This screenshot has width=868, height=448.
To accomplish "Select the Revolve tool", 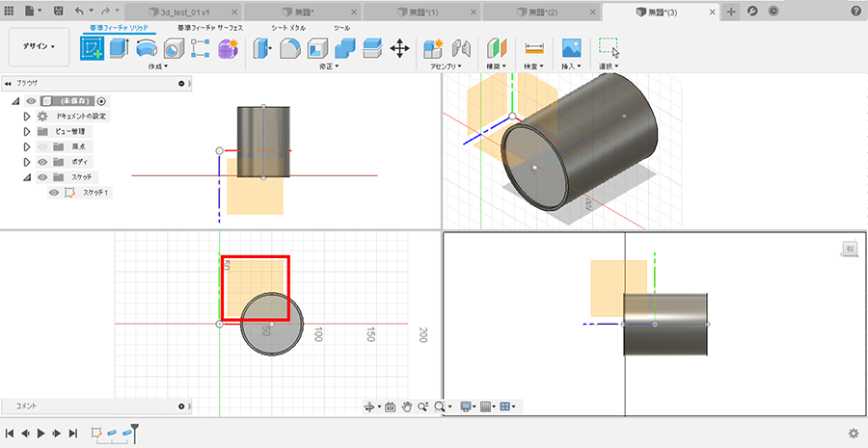I will 147,48.
